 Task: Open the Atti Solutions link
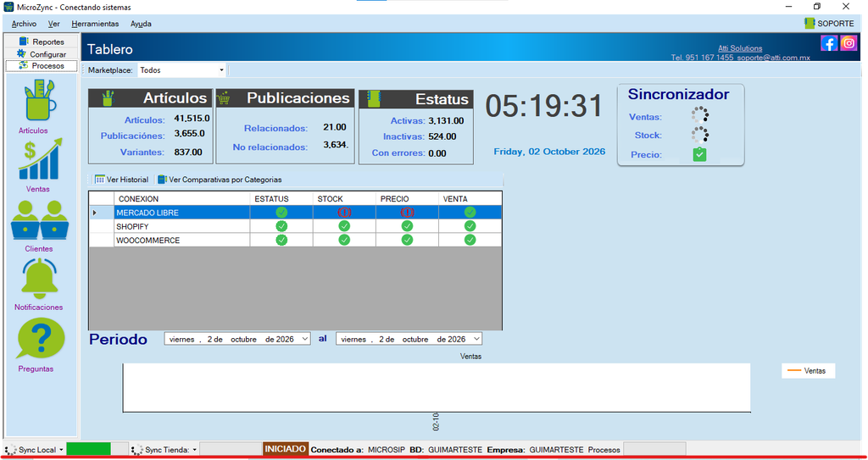[x=739, y=48]
